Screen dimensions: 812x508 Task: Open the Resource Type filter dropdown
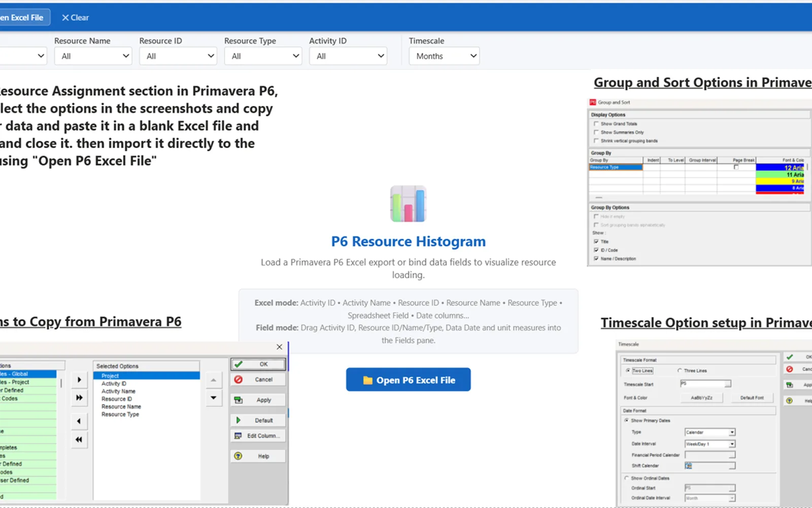263,56
